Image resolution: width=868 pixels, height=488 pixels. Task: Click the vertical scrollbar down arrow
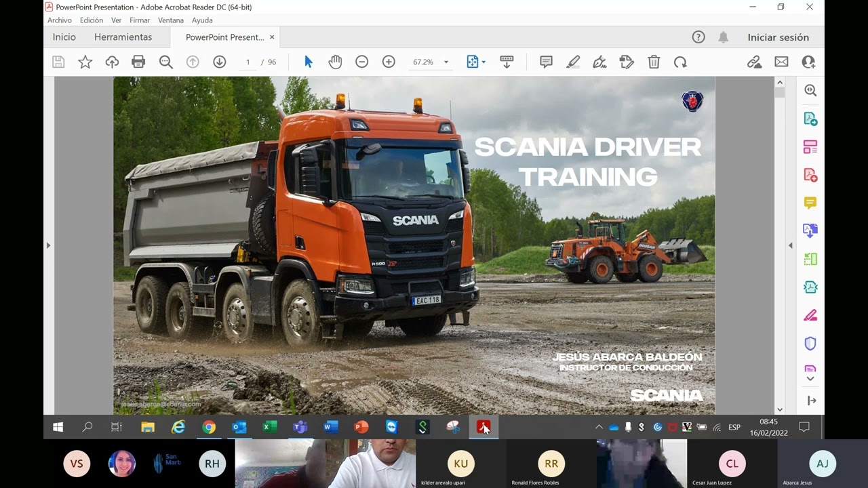pos(779,409)
